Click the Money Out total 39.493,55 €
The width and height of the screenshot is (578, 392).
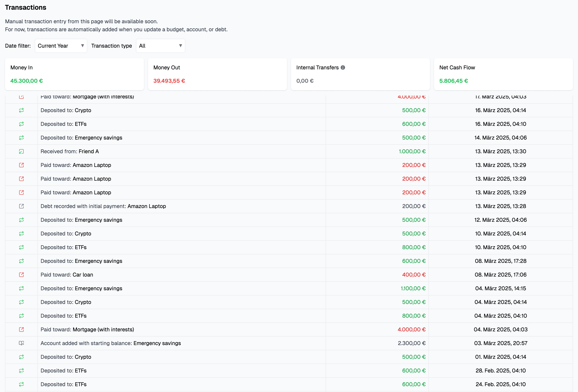pos(169,81)
